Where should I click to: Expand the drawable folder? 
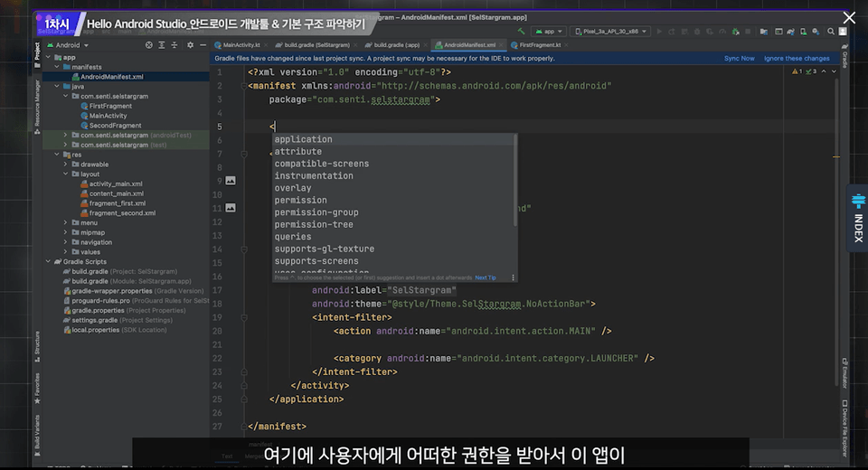(65, 164)
